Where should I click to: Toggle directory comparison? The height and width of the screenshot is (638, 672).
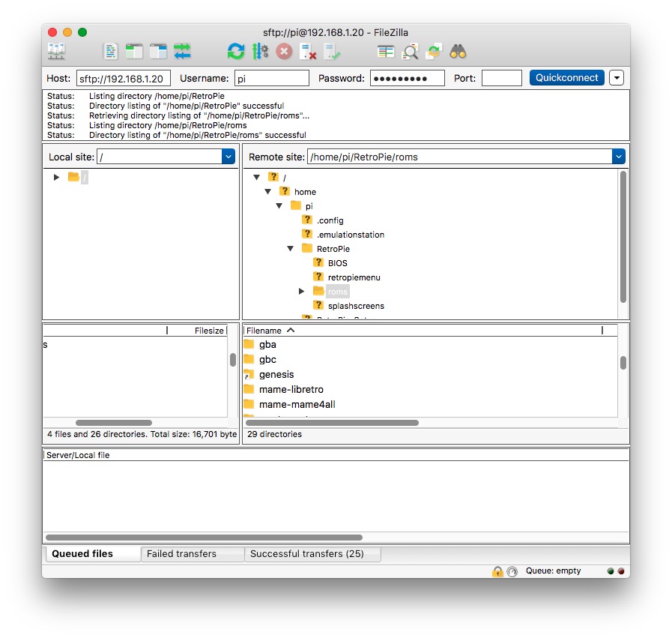[x=410, y=52]
